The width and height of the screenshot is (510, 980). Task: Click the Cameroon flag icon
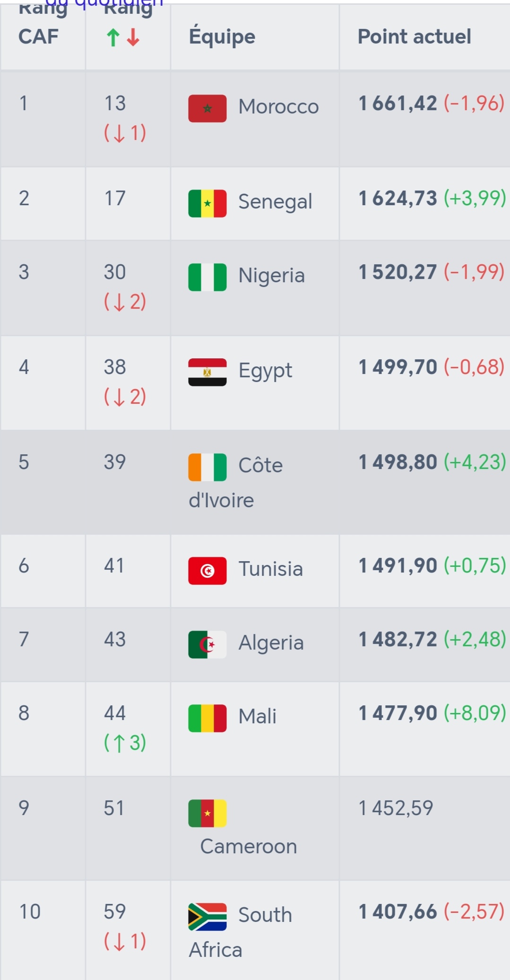pos(207,814)
